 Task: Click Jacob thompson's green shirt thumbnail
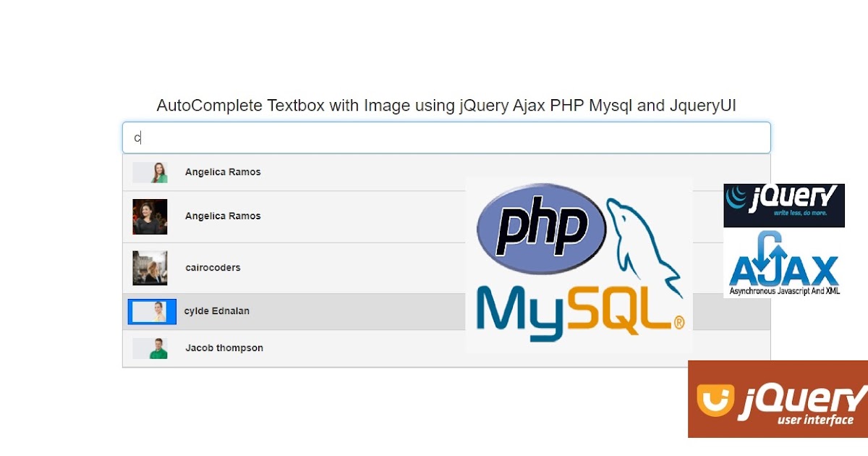coord(150,347)
